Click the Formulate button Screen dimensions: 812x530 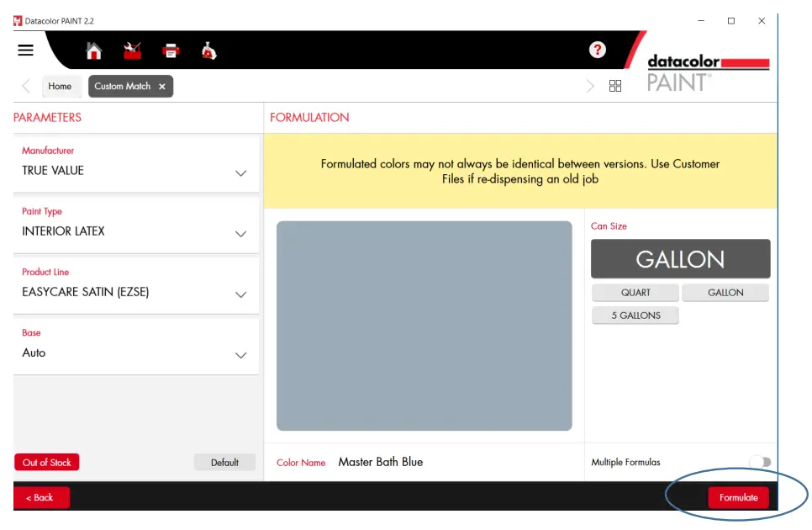coord(739,497)
